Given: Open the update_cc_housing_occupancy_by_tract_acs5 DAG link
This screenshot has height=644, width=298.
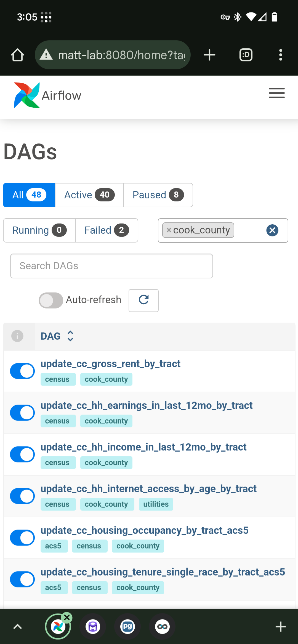Looking at the screenshot, I should (144, 530).
